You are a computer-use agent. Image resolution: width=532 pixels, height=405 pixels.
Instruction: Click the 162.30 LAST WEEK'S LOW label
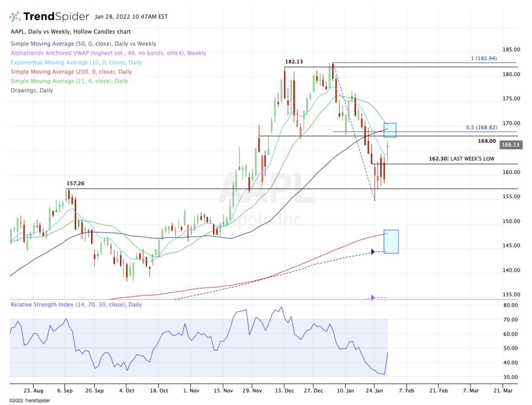click(x=461, y=159)
